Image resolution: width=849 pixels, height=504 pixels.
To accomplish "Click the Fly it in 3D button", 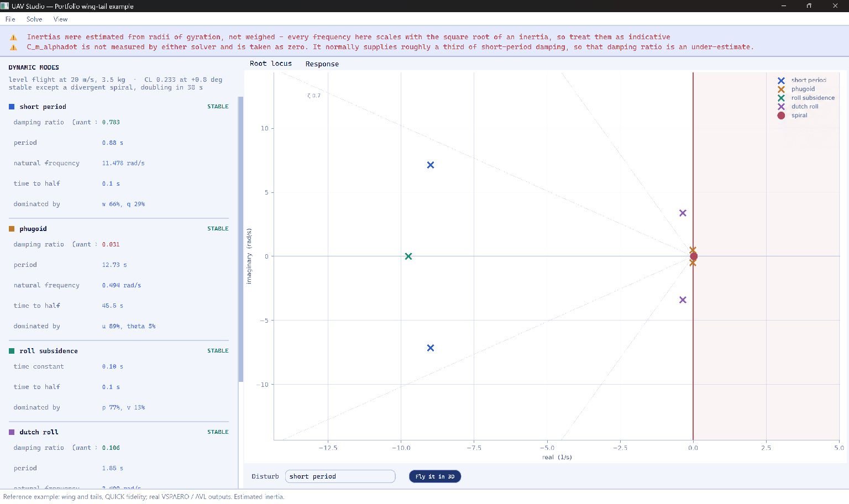I will coord(435,476).
